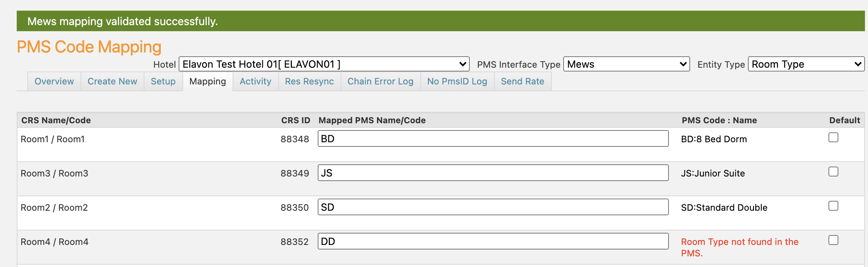Switch to the Overview tab
Image resolution: width=868 pixels, height=267 pixels.
[x=54, y=81]
